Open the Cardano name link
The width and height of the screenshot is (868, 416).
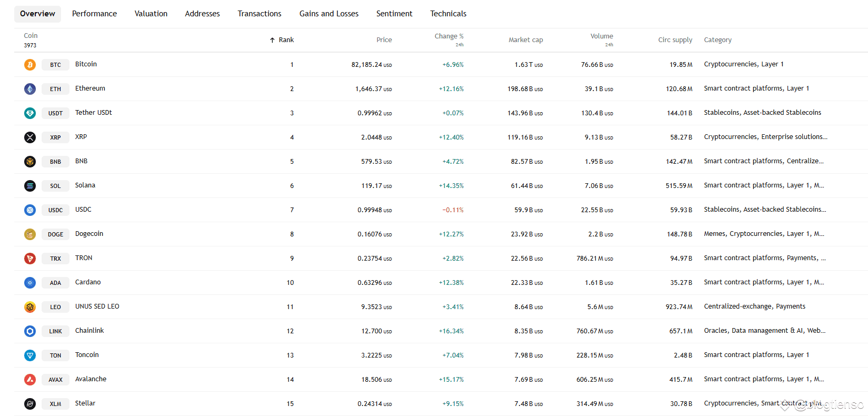pyautogui.click(x=88, y=282)
